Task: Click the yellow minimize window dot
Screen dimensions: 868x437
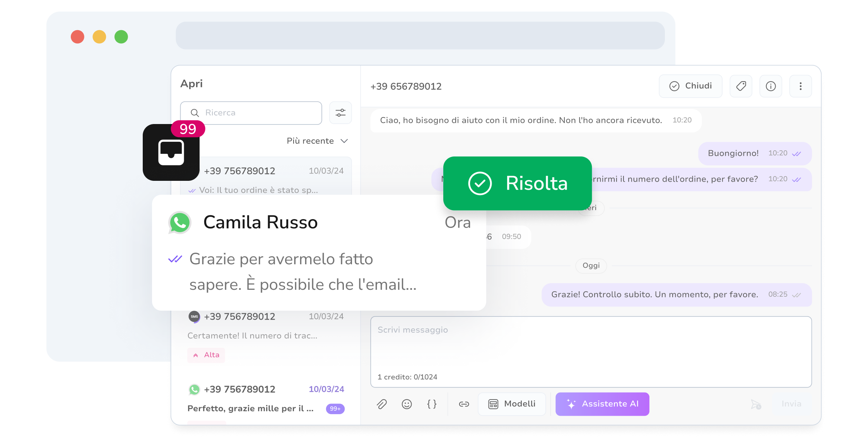Action: 99,37
